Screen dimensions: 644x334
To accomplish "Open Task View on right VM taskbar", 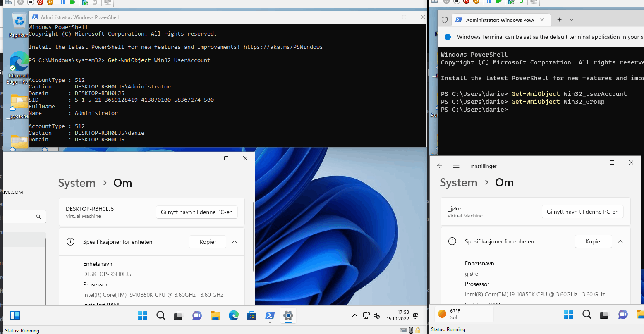I will (x=605, y=314).
